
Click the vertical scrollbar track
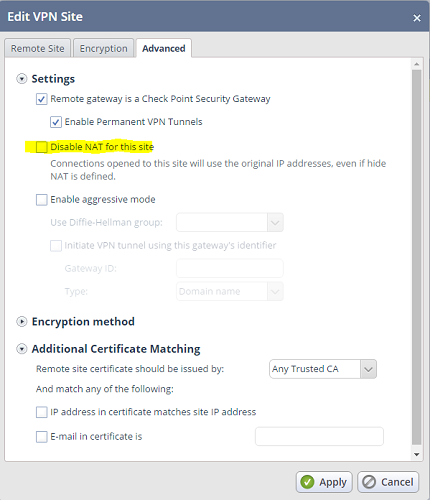pos(417,257)
